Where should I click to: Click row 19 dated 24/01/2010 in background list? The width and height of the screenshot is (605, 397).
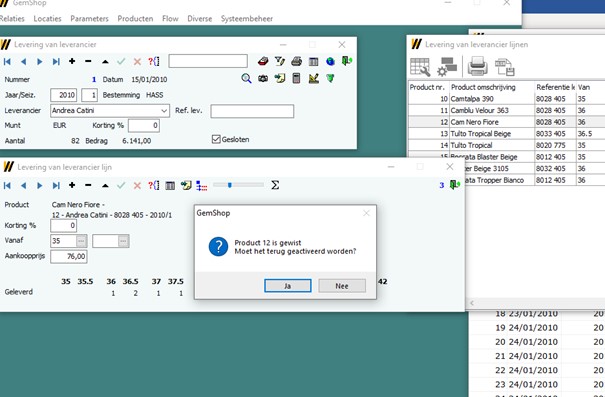pos(537,328)
